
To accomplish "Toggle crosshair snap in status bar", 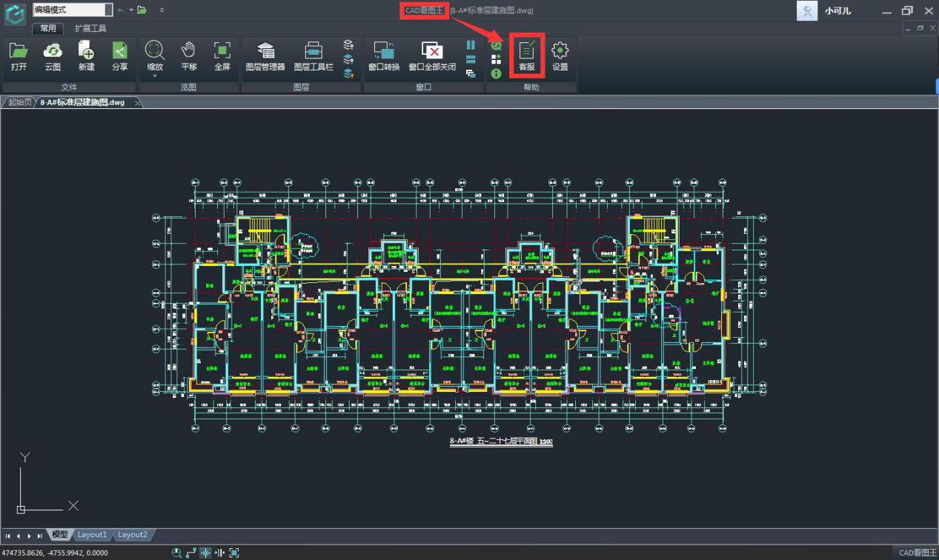I will point(206,553).
